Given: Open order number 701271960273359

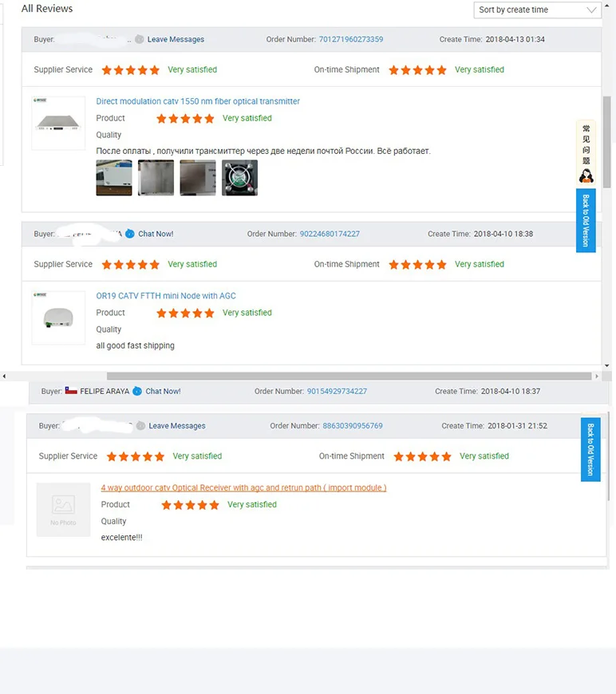Looking at the screenshot, I should coord(351,39).
